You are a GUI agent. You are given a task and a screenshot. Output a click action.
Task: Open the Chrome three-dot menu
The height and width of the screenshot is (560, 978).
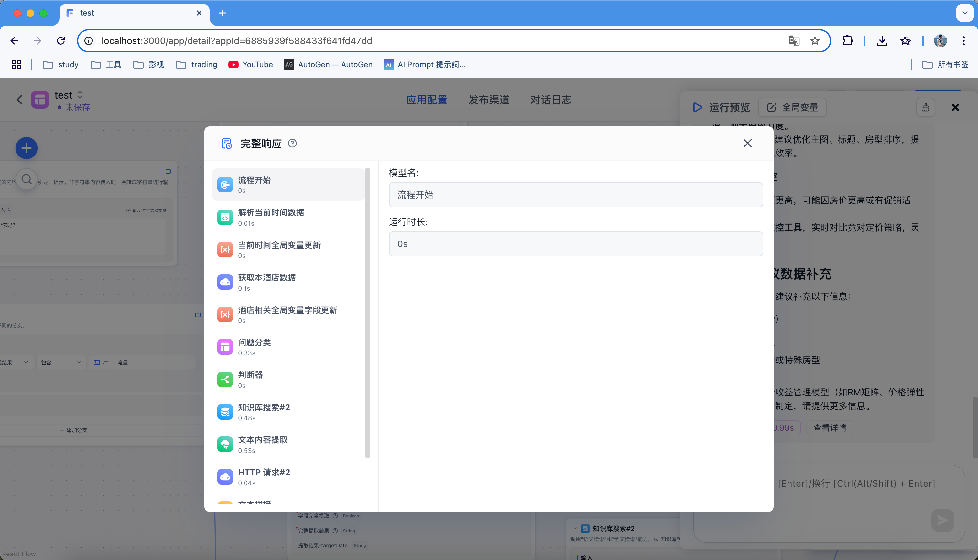pyautogui.click(x=963, y=41)
